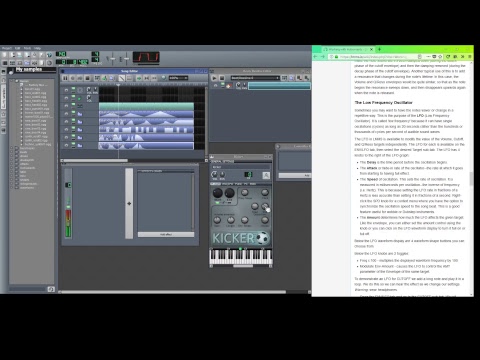This screenshot has width=480, height=360.
Task: Open the Beat/Bassline selector dropdown
Action: (255, 78)
